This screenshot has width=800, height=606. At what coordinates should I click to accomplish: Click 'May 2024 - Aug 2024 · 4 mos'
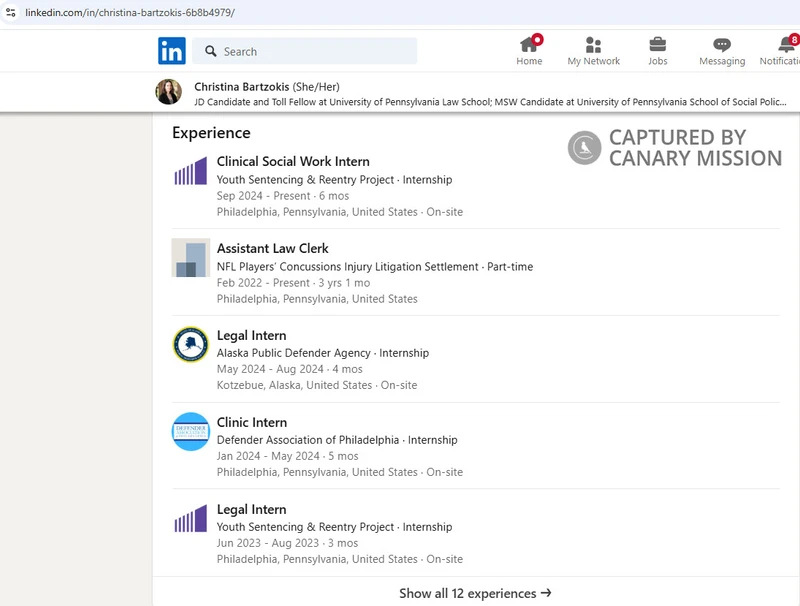[289, 369]
